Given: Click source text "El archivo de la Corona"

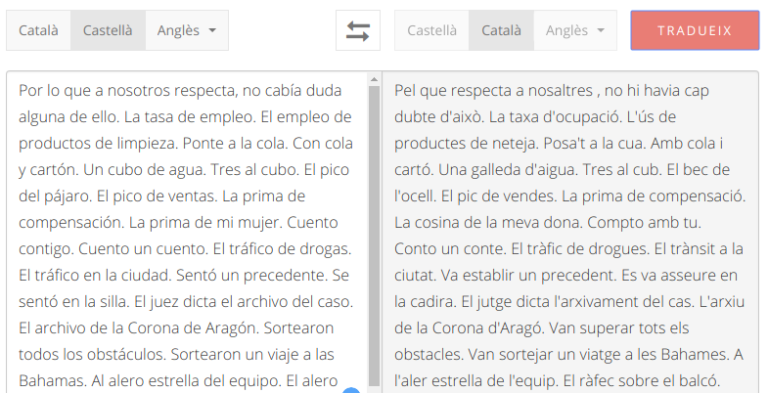Looking at the screenshot, I should 101,328.
